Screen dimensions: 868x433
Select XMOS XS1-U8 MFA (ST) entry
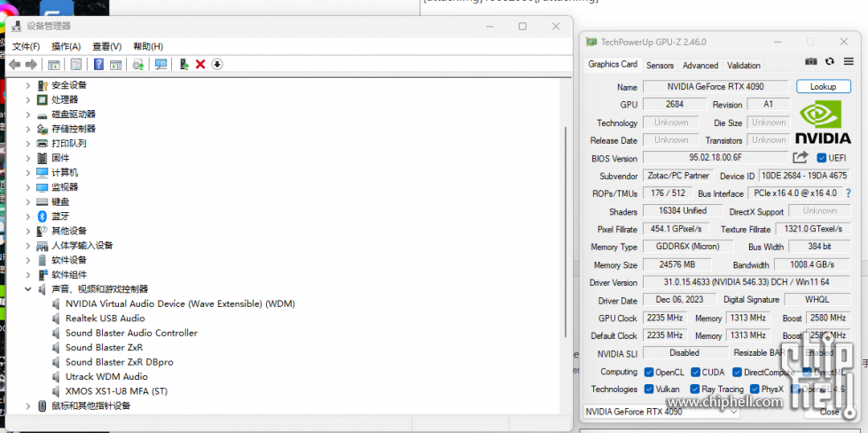click(x=116, y=391)
